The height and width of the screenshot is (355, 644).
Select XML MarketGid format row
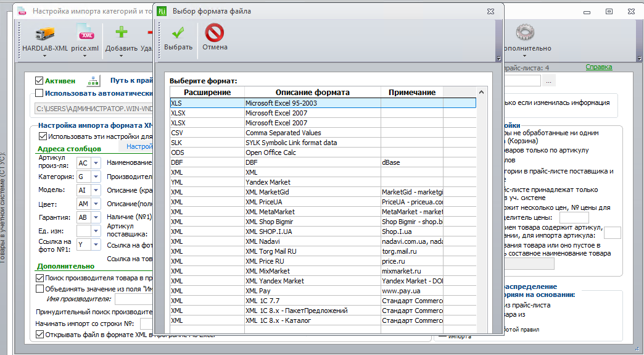[323, 192]
